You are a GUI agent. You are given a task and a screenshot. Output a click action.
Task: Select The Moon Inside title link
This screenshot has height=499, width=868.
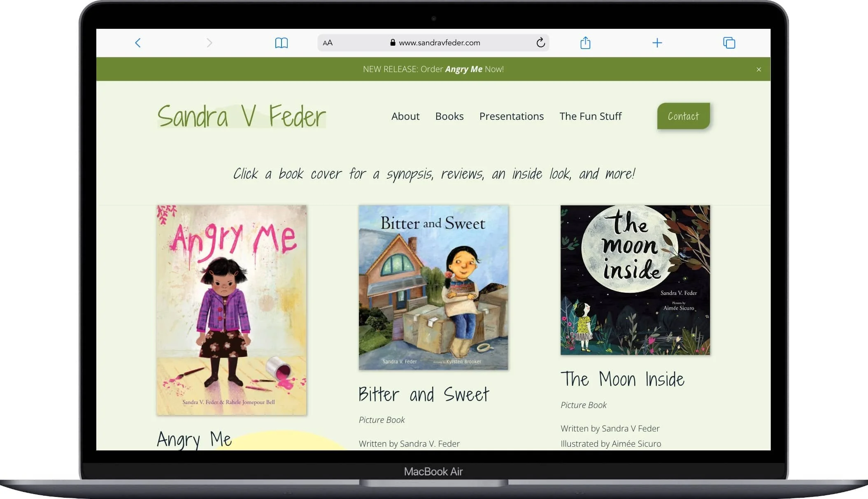(x=622, y=379)
